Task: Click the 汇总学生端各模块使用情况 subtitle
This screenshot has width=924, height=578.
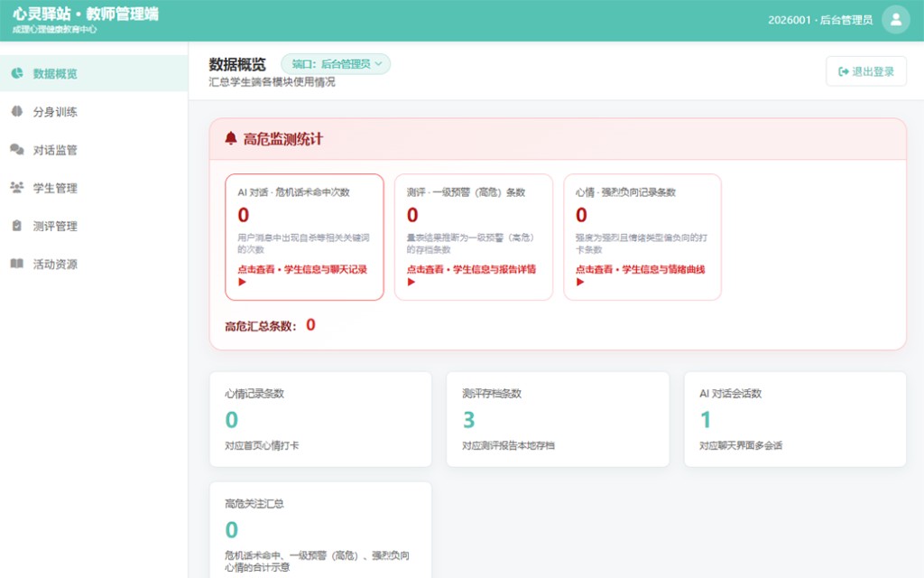Action: click(272, 82)
